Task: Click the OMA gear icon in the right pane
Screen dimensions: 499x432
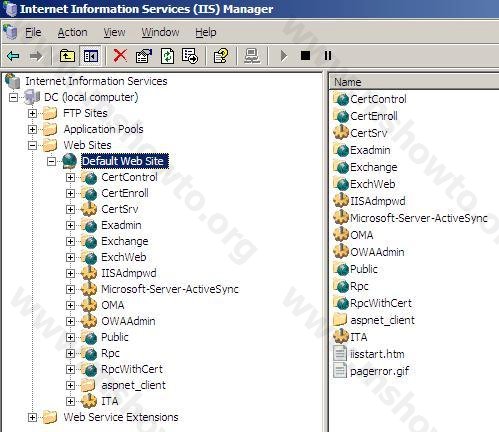Action: pos(341,234)
